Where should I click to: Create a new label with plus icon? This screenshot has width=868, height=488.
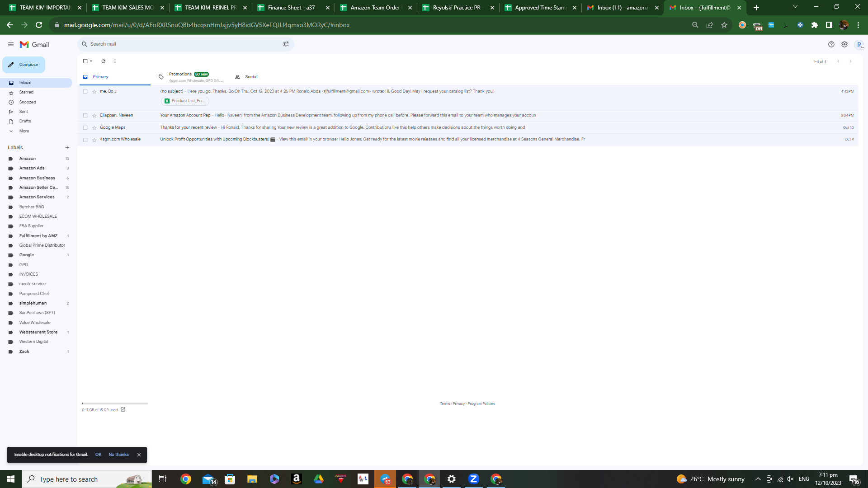[x=67, y=147]
